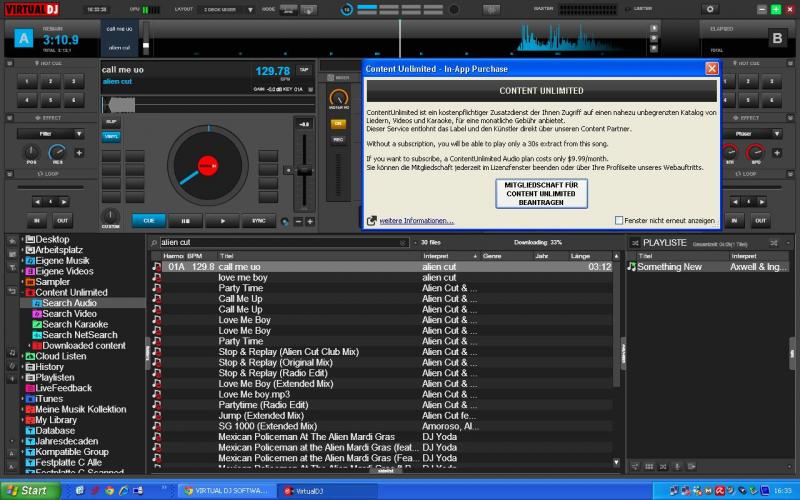Move the deck A level slider by song title
This screenshot has width=800, height=500.
pos(146,47)
